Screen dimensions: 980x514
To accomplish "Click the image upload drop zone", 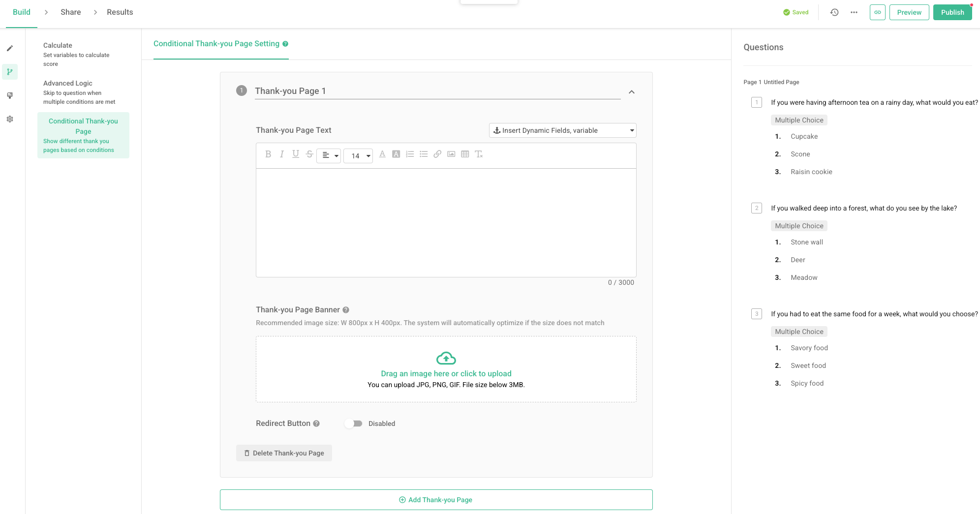I will tap(446, 369).
